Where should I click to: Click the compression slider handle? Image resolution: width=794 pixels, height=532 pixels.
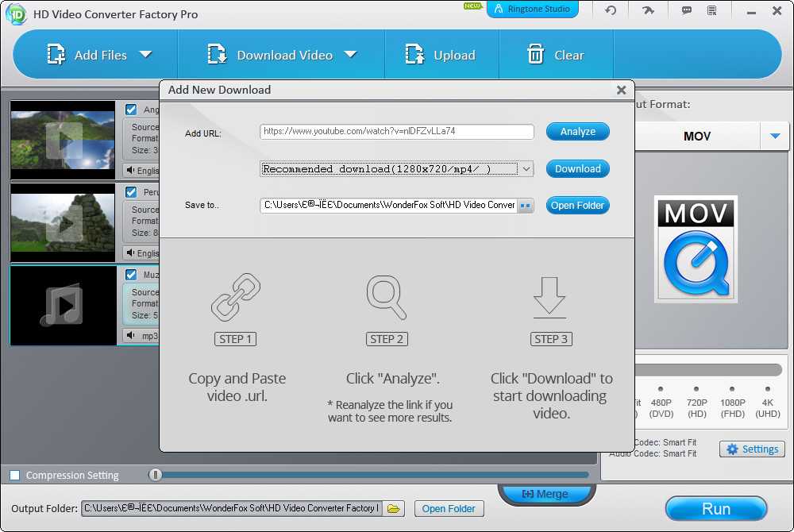156,475
